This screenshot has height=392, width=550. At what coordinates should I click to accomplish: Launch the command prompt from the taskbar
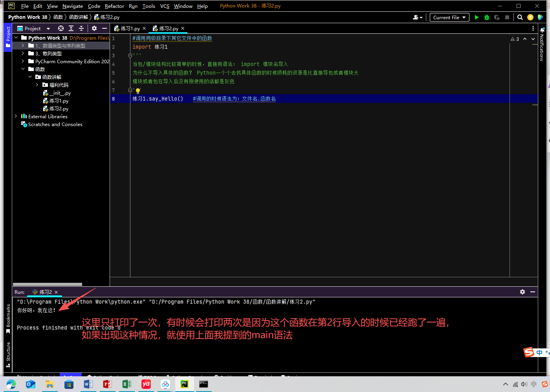pos(203,384)
